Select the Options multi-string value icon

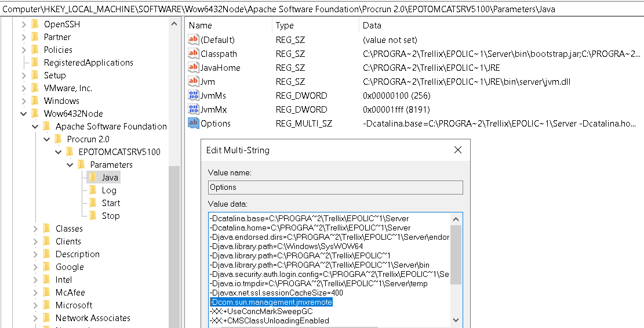194,123
